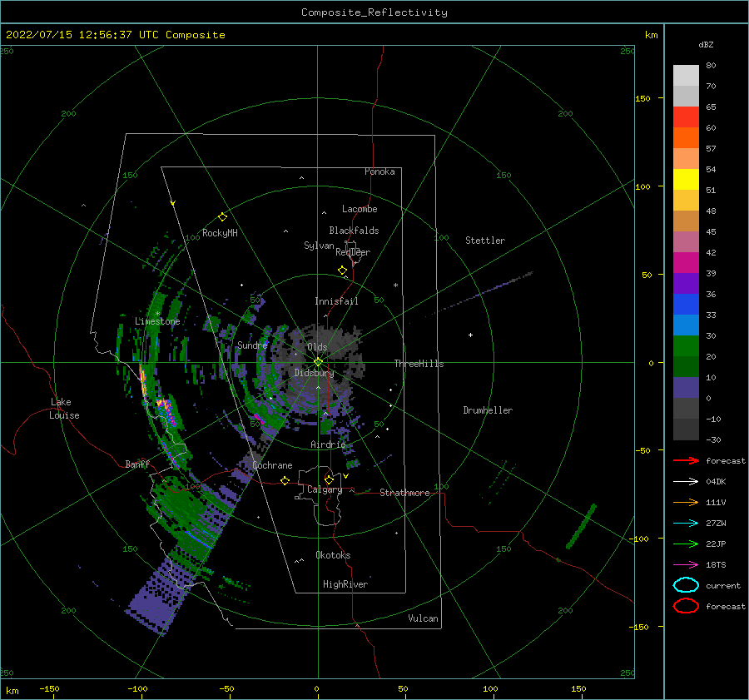
Task: Click the Didsbury label
Action: [314, 373]
